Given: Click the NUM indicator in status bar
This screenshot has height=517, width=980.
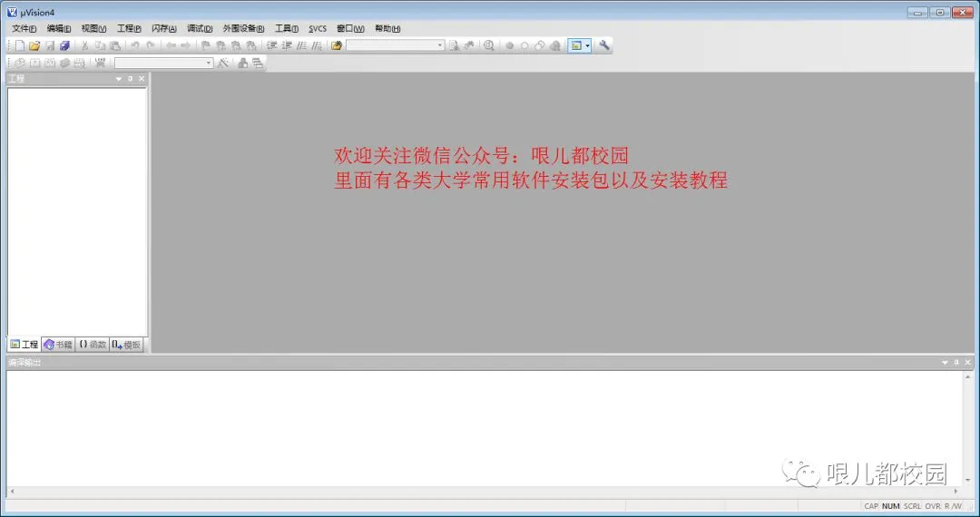Looking at the screenshot, I should [891, 506].
